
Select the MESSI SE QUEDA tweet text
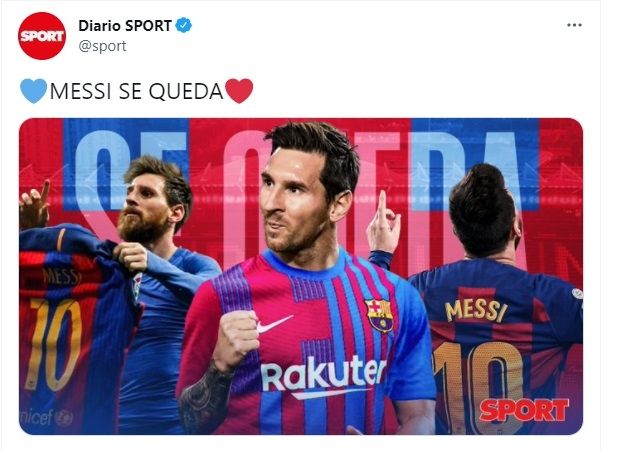click(136, 91)
